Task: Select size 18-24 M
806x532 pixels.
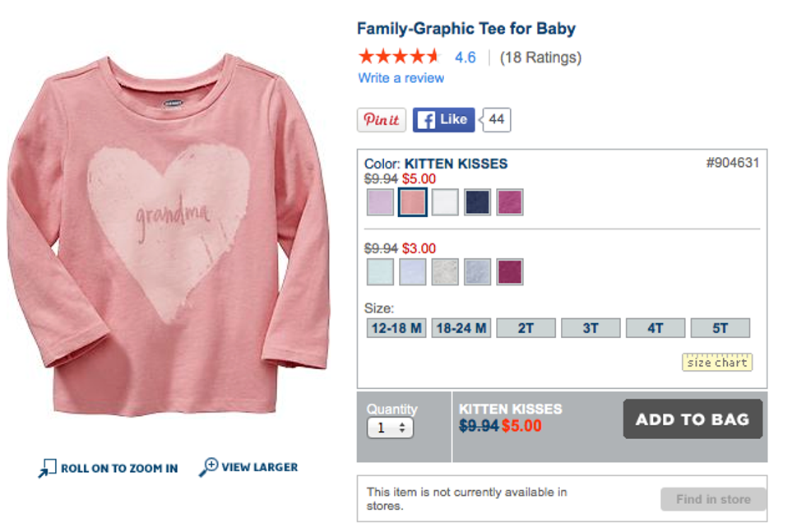Action: tap(461, 329)
